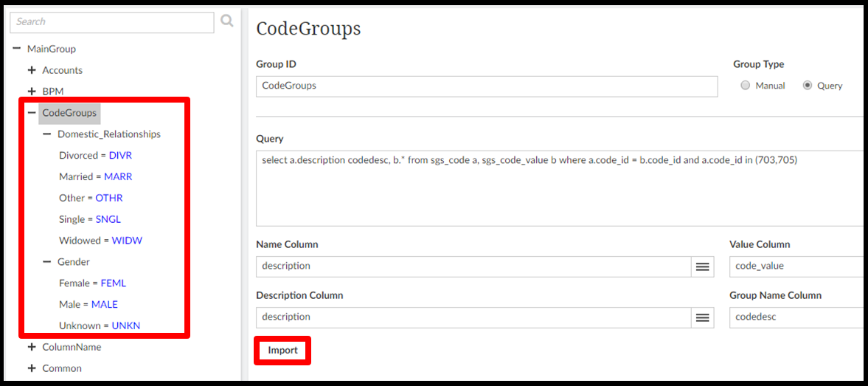The image size is (868, 386).
Task: Select the Manual group type
Action: (x=745, y=86)
